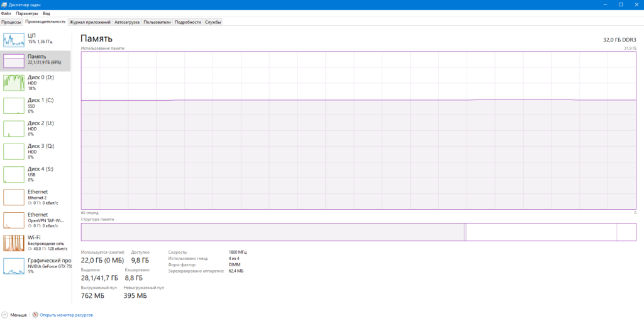Viewport: 644px width, 323px height.
Task: Select the Диск 3 (Q:) graph icon
Action: pyautogui.click(x=14, y=152)
